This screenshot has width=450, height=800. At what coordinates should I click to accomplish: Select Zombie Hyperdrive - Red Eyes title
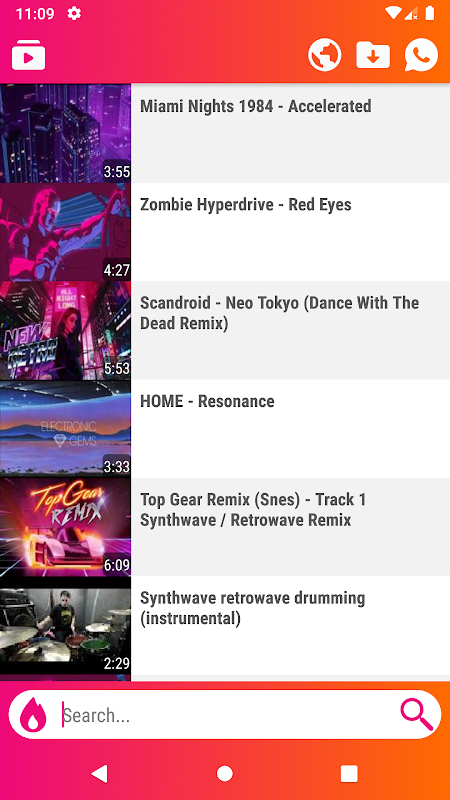[245, 205]
